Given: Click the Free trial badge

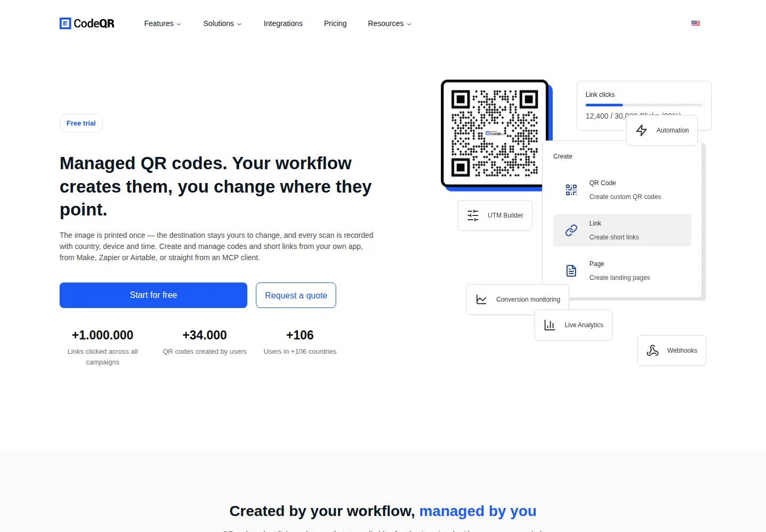Looking at the screenshot, I should [x=81, y=123].
